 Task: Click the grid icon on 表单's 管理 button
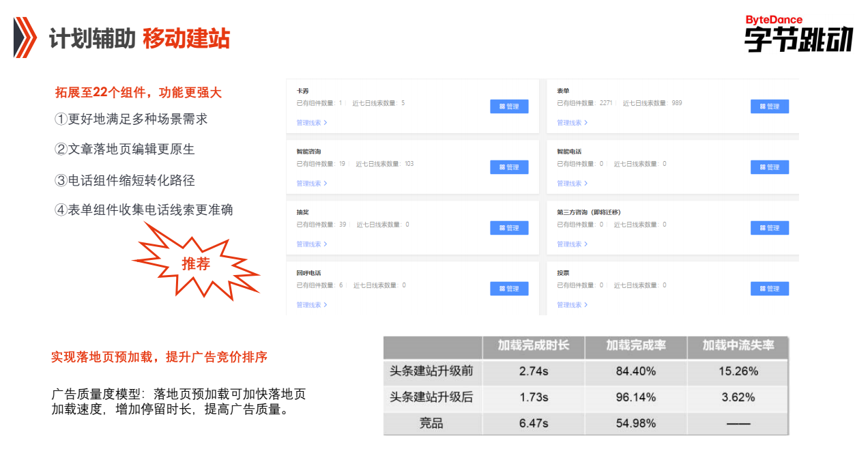click(x=764, y=106)
